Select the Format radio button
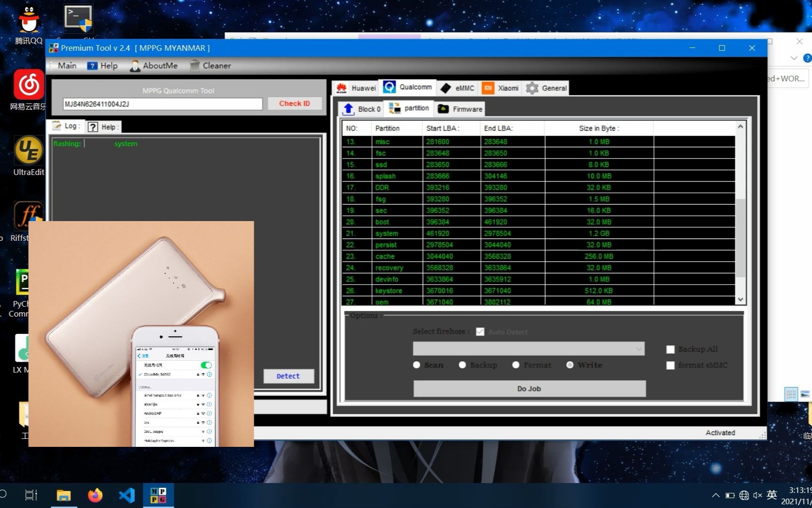This screenshot has width=812, height=508. (516, 365)
